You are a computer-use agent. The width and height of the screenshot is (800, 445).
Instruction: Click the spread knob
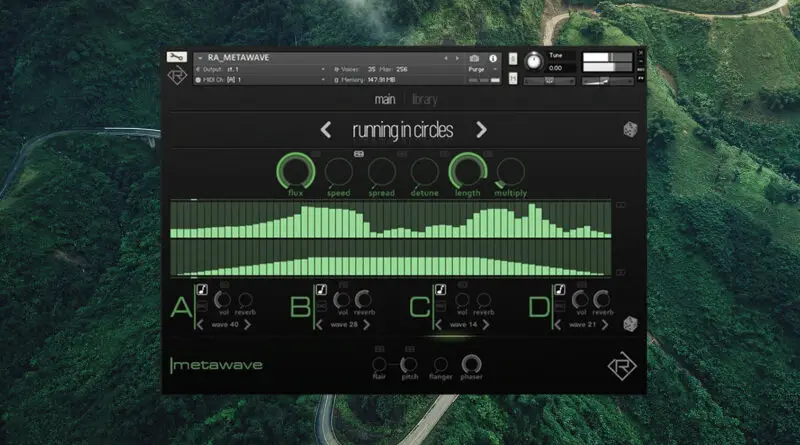click(382, 172)
